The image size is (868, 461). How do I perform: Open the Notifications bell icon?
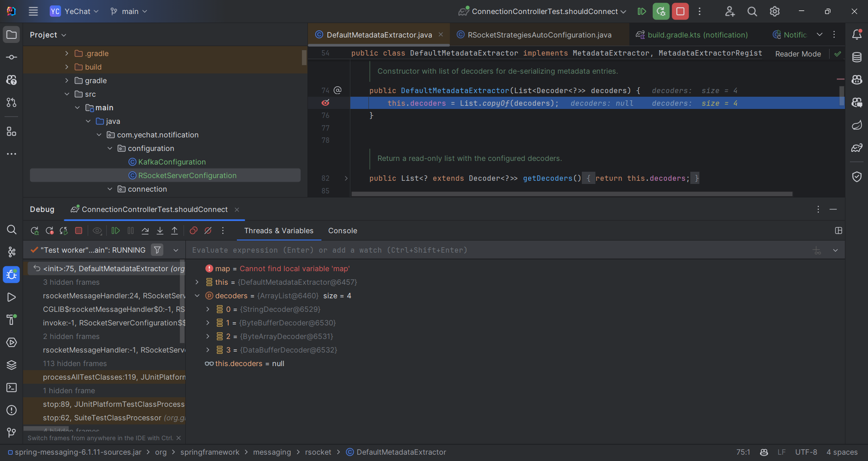pos(857,34)
